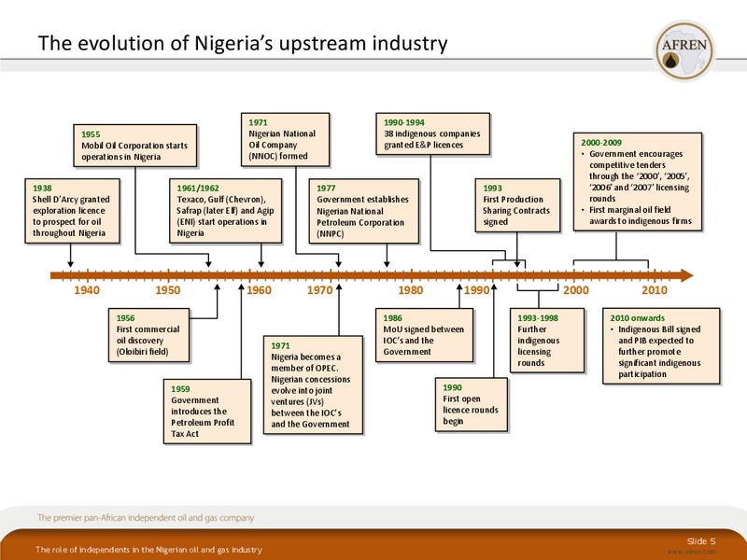Click the 1990 first open licence rounds box
The height and width of the screenshot is (560, 747).
point(472,405)
